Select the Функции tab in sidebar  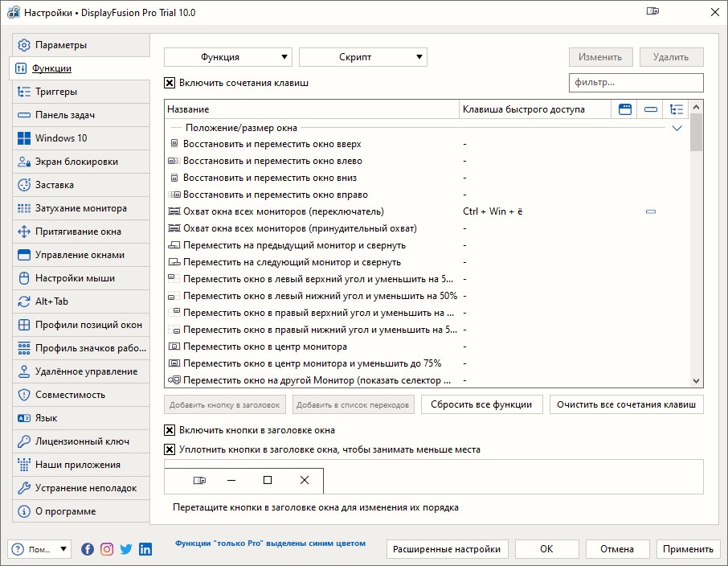click(x=80, y=68)
